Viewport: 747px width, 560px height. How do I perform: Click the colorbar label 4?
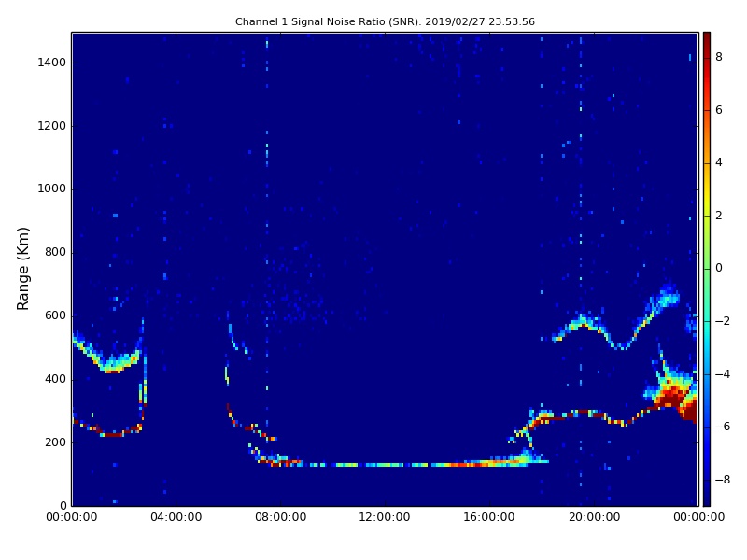pyautogui.click(x=719, y=162)
